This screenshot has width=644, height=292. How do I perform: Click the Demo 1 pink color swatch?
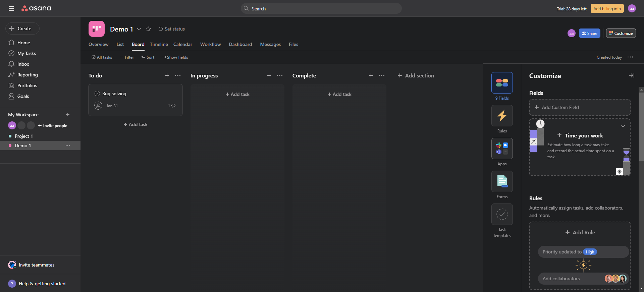point(10,146)
